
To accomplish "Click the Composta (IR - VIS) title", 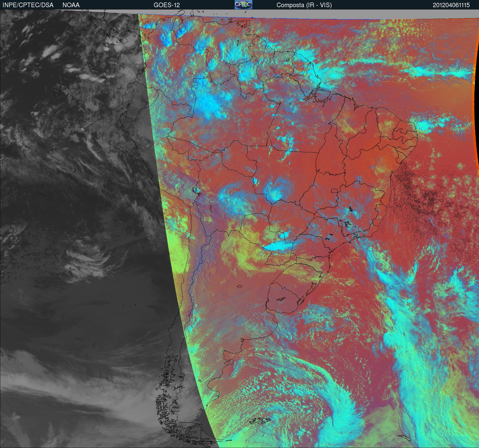I will (x=304, y=5).
